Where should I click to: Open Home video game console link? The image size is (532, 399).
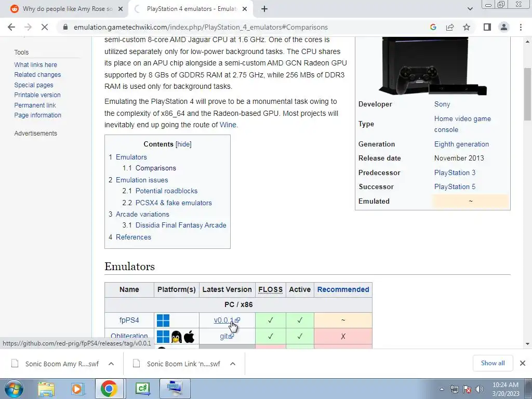[462, 124]
